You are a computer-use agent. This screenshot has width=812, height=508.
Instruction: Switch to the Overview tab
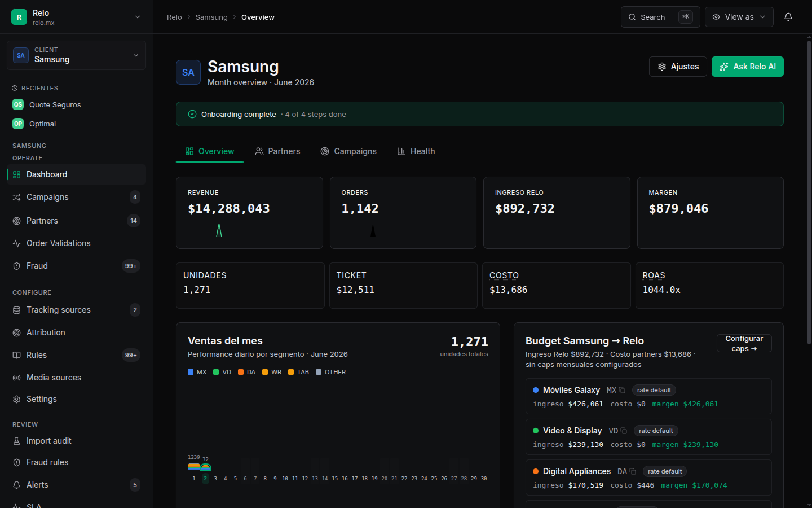click(210, 151)
